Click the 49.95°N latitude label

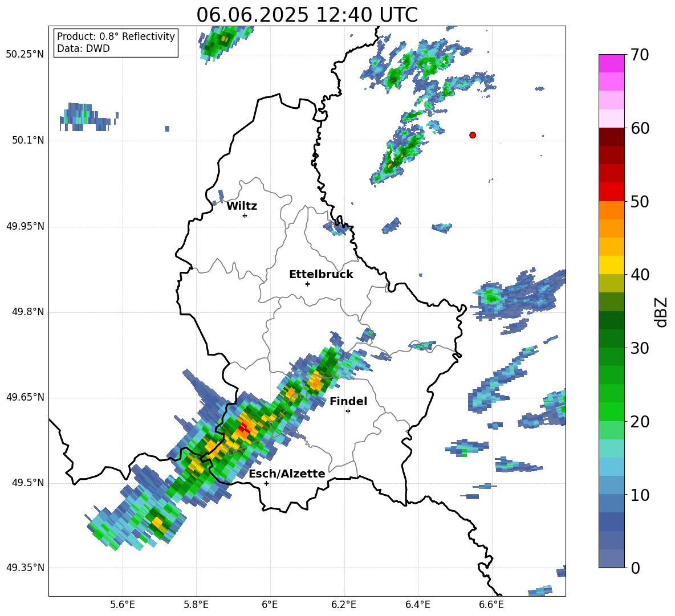pyautogui.click(x=25, y=226)
